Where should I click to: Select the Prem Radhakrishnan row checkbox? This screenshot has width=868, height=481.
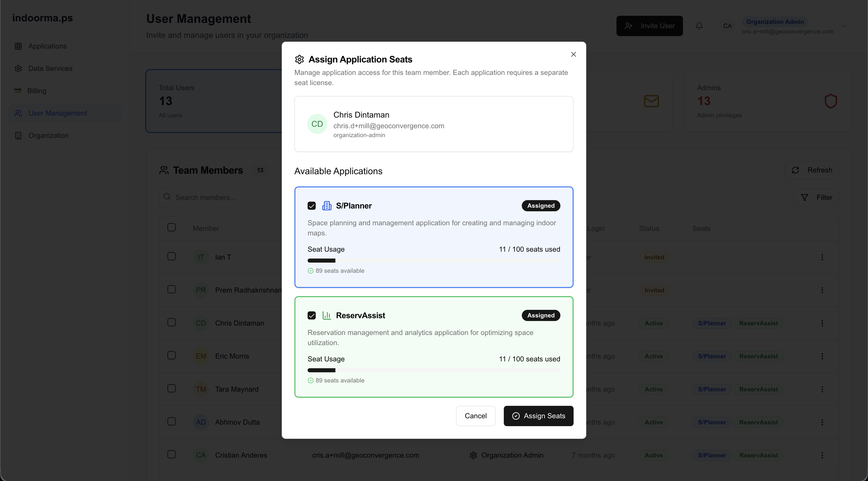(172, 290)
